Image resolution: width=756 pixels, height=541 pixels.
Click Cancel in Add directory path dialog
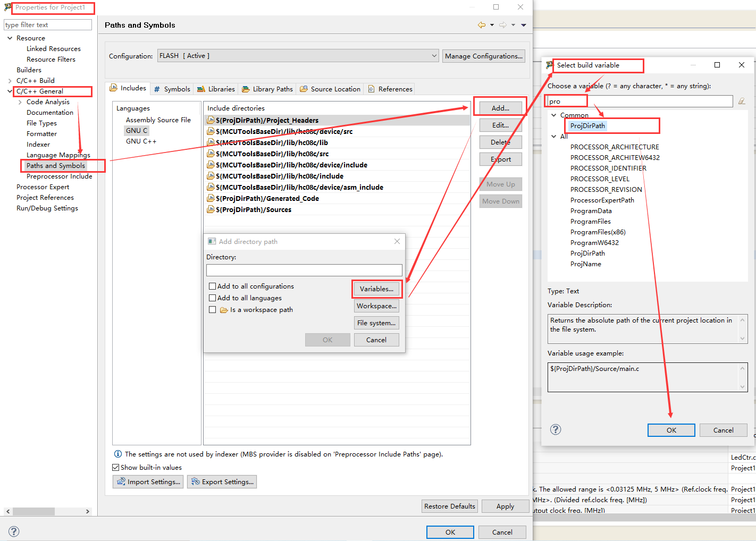click(376, 340)
